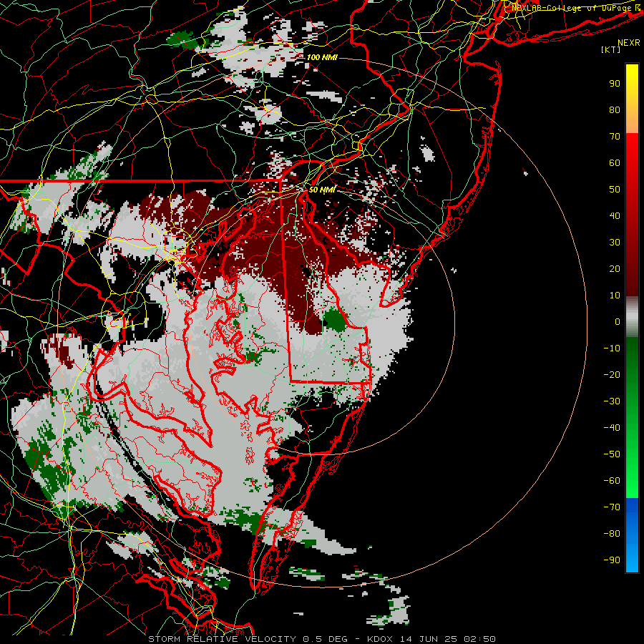The width and height of the screenshot is (644, 644).
Task: Click the -10 value on velocity scale
Action: point(612,348)
